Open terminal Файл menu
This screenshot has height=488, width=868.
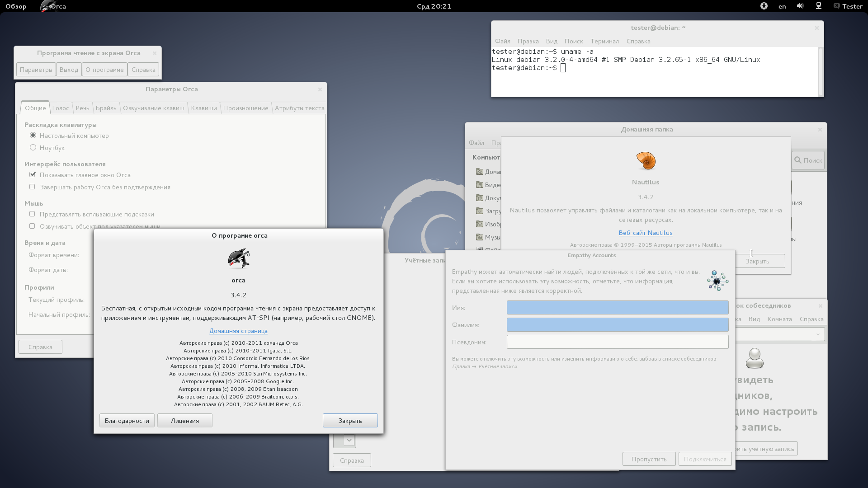point(503,41)
